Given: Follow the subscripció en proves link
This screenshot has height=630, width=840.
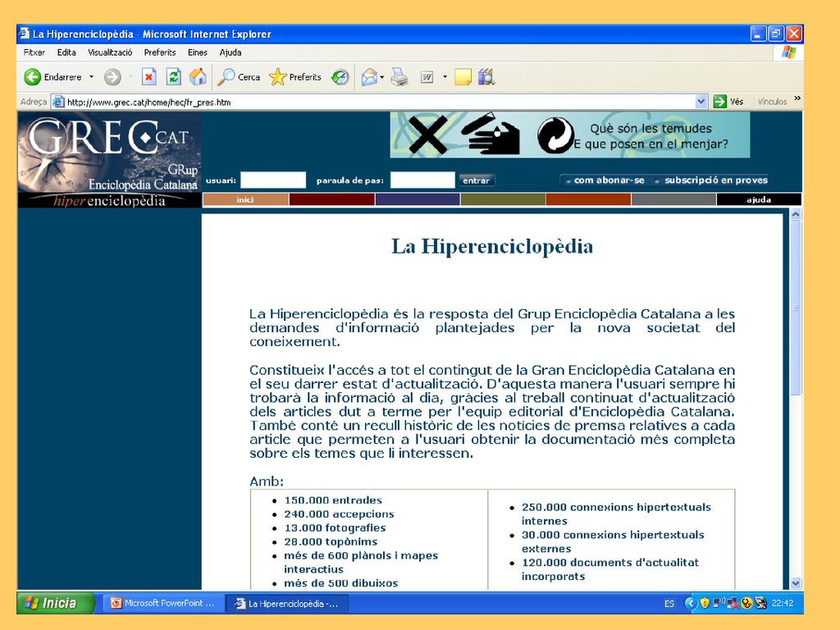Looking at the screenshot, I should pyautogui.click(x=715, y=180).
